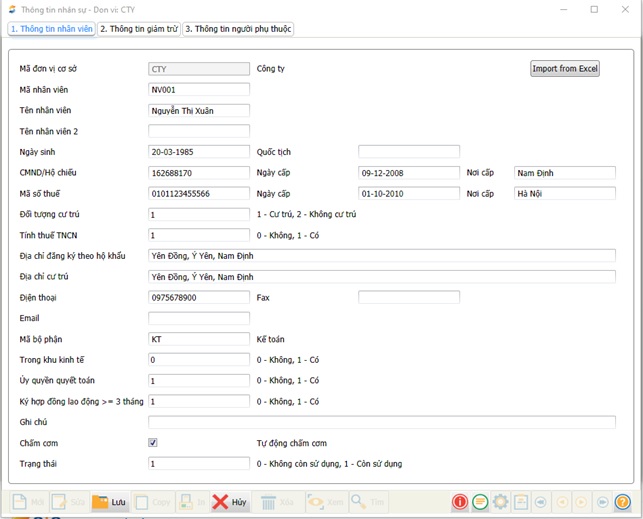Click the Mới new record icon
Viewport: 643px width, 519px height.
(20, 502)
